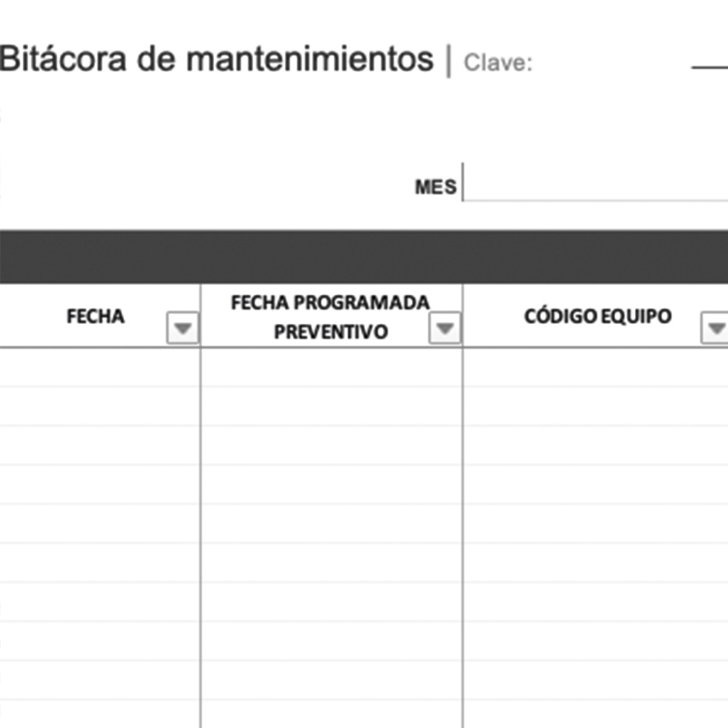The height and width of the screenshot is (728, 728).
Task: Click the MES label
Action: pyautogui.click(x=435, y=187)
